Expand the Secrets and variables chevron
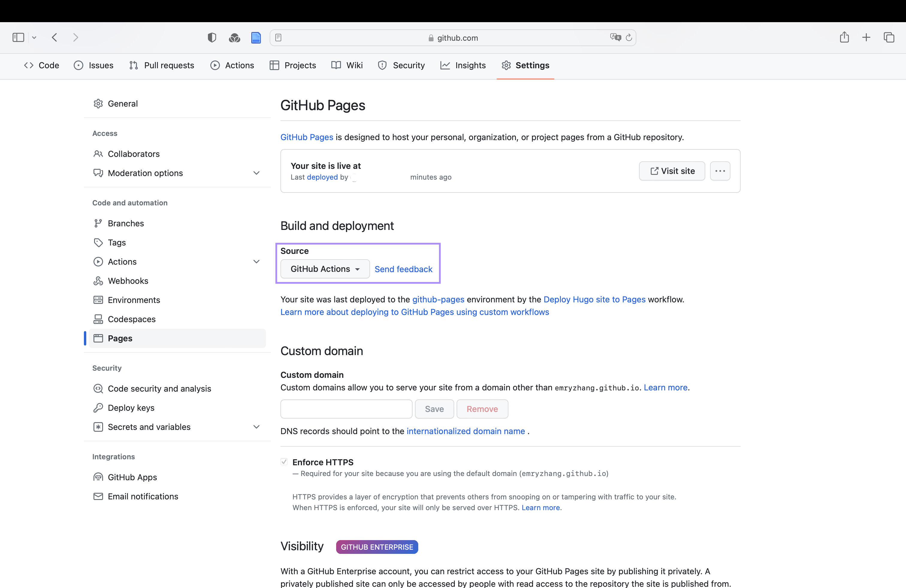This screenshot has width=906, height=588. [256, 427]
